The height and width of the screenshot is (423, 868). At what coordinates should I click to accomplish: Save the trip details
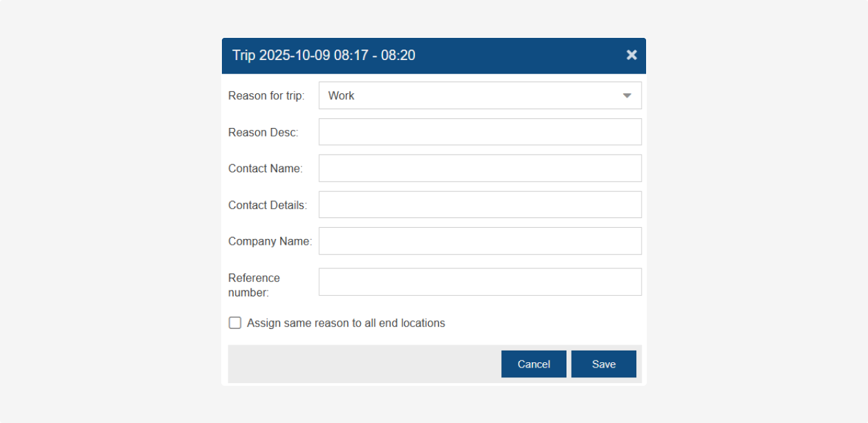(x=603, y=364)
